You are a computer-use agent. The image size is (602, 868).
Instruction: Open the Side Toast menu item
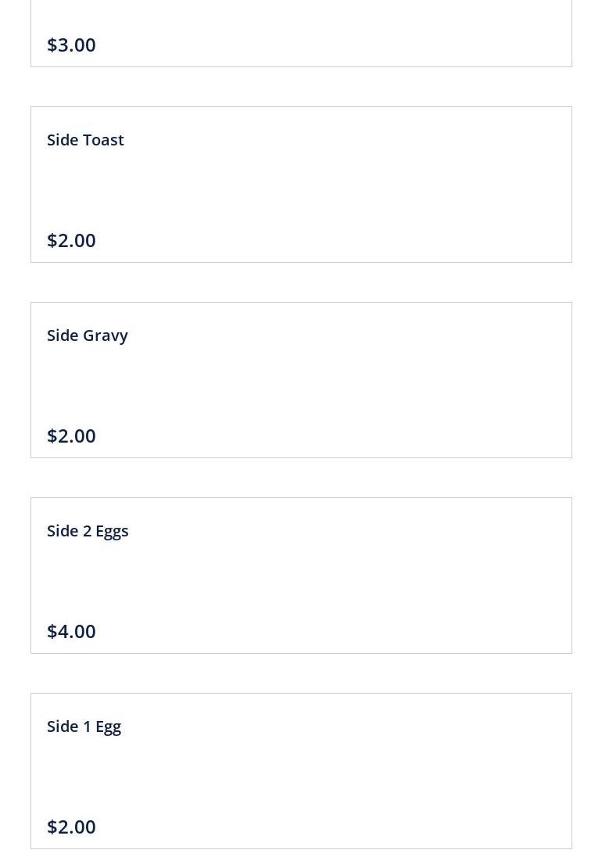click(301, 185)
